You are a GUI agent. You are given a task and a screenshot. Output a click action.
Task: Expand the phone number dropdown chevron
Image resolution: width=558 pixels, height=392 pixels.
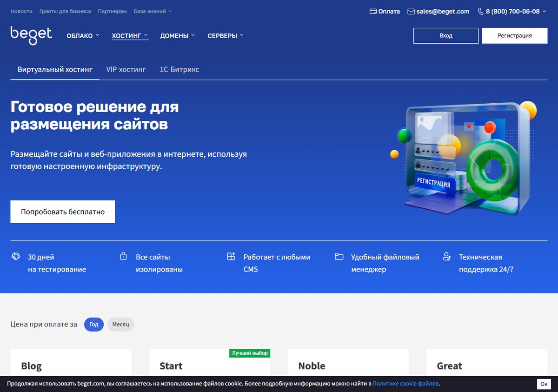tap(544, 11)
